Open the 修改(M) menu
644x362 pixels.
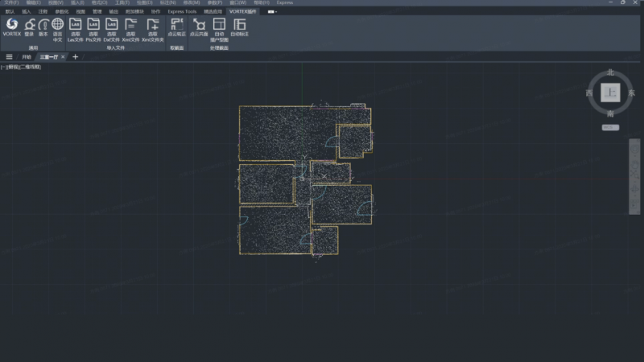pyautogui.click(x=192, y=2)
